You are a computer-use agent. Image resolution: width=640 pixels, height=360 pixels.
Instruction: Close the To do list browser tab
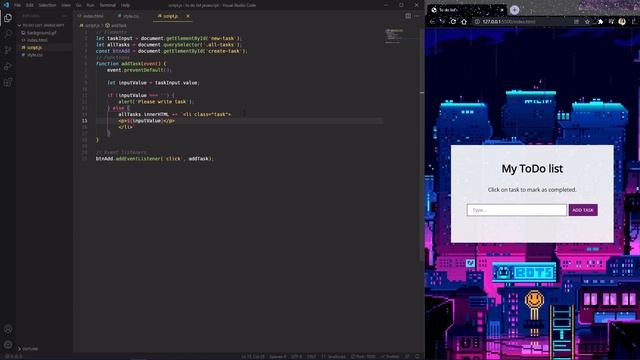tap(502, 10)
